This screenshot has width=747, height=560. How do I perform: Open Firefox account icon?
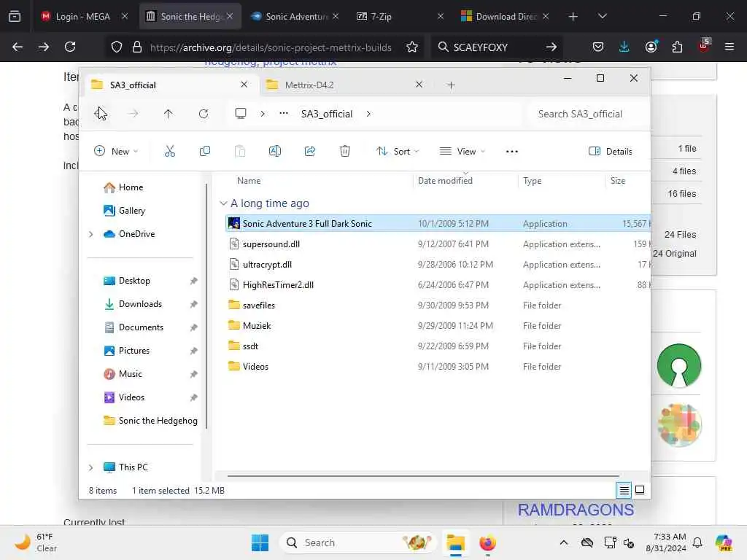coord(651,47)
